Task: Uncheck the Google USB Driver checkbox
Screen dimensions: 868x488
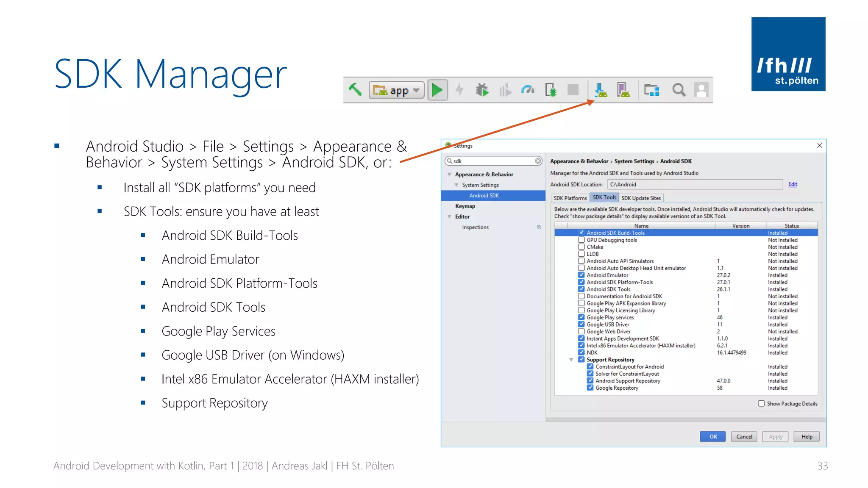Action: (581, 324)
